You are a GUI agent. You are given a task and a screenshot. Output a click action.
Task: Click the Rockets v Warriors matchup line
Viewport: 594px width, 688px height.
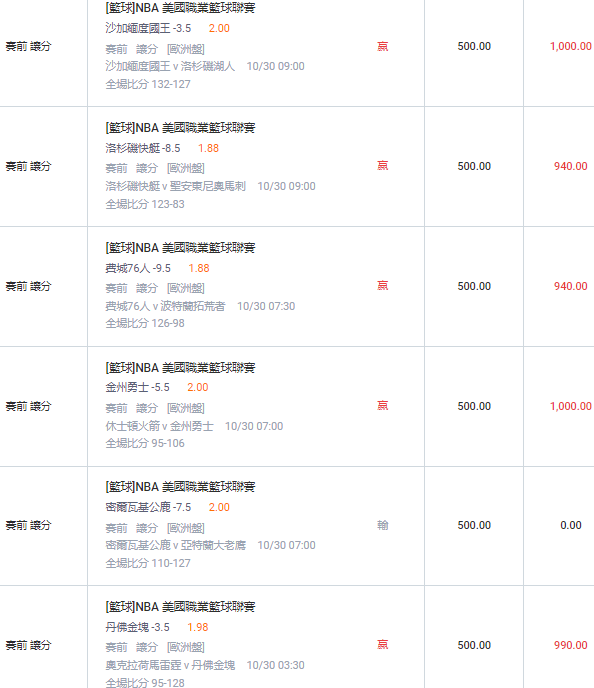[x=160, y=426]
